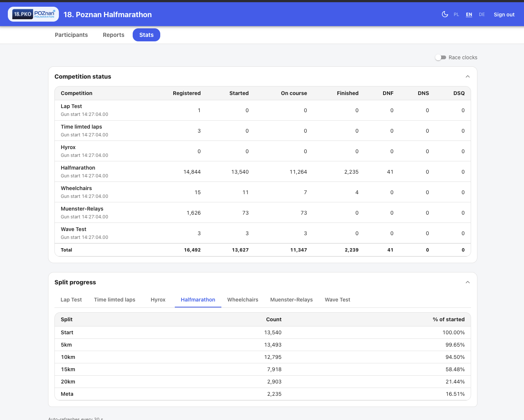Screen dimensions: 524x420
Task: Click the Lap Test competition row name
Action: click(x=71, y=106)
